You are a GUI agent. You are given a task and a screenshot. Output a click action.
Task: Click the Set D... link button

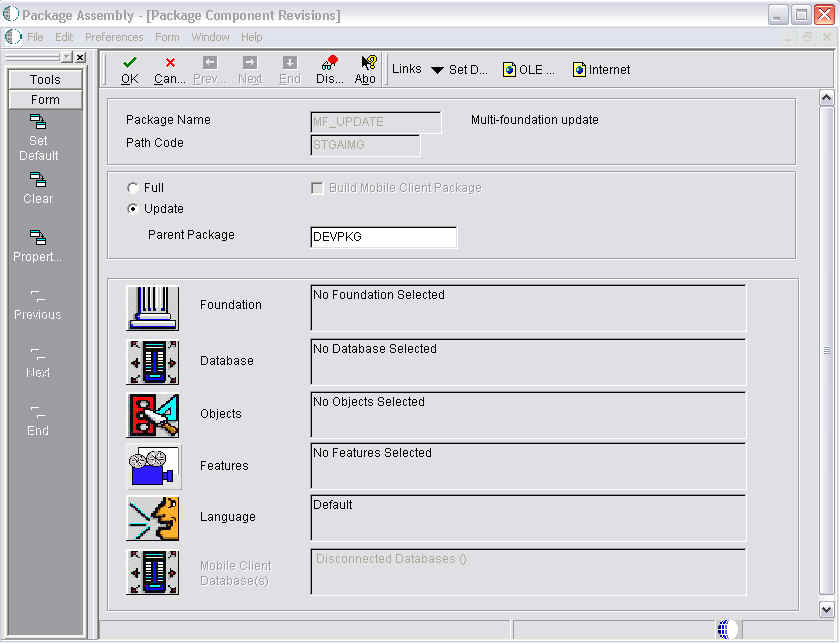click(x=468, y=70)
